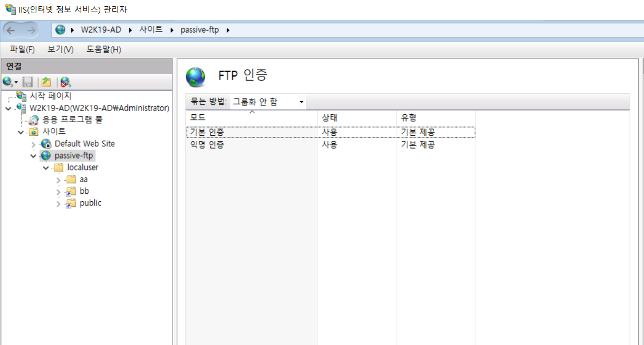
Task: Click the Back navigation arrow
Action: (x=11, y=30)
